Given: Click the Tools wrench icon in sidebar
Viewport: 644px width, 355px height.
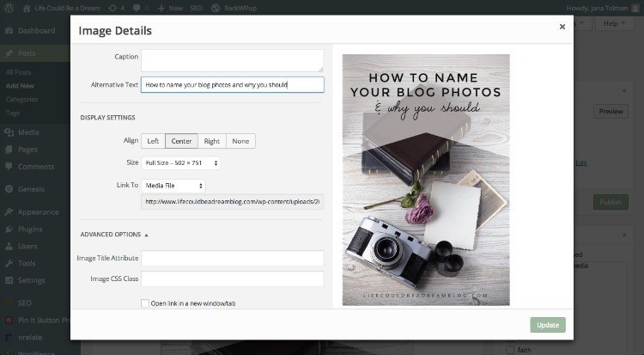Looking at the screenshot, I should [9, 263].
